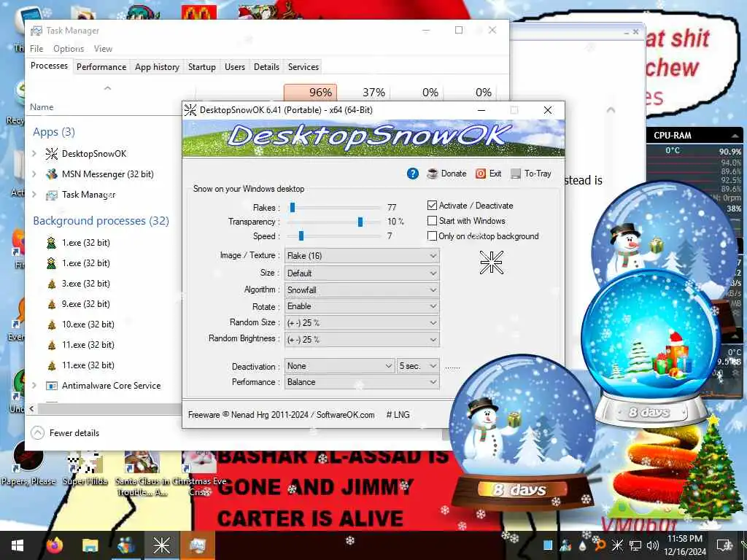Click the Antimalware Core Service icon
Screen dimensions: 747x560
(52, 386)
